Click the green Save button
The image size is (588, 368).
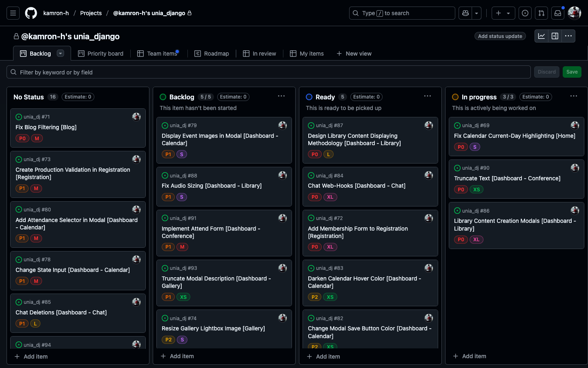572,72
